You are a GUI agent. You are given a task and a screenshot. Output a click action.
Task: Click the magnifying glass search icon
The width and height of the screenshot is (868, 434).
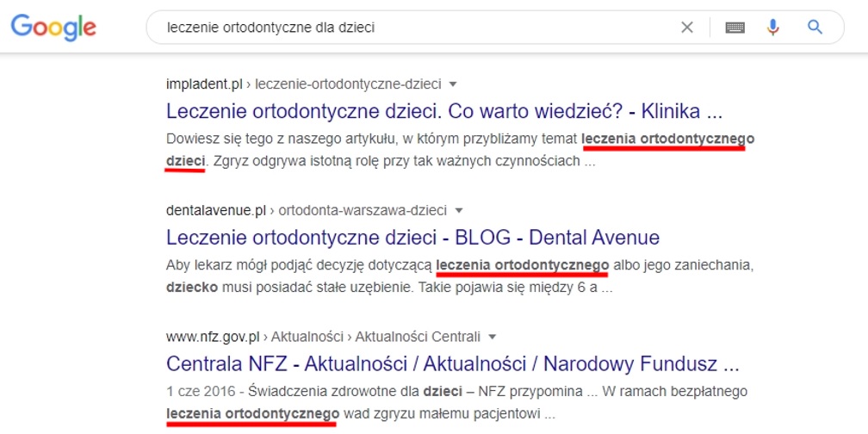click(815, 27)
